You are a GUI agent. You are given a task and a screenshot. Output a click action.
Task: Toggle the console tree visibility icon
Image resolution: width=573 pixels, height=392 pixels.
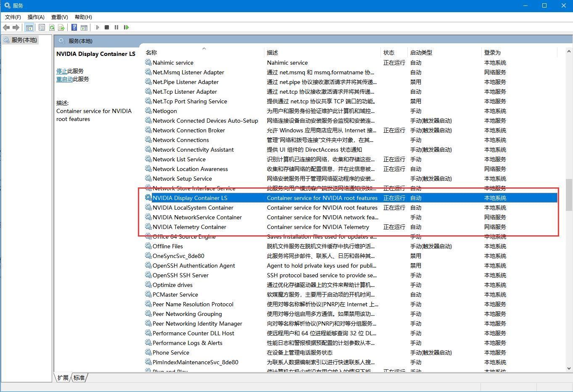[x=29, y=27]
